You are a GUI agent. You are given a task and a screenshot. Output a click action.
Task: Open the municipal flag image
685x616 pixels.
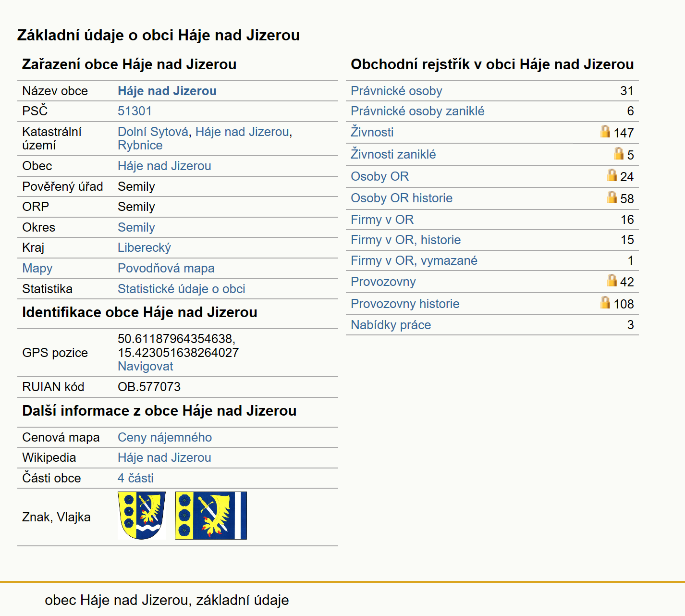click(x=211, y=516)
